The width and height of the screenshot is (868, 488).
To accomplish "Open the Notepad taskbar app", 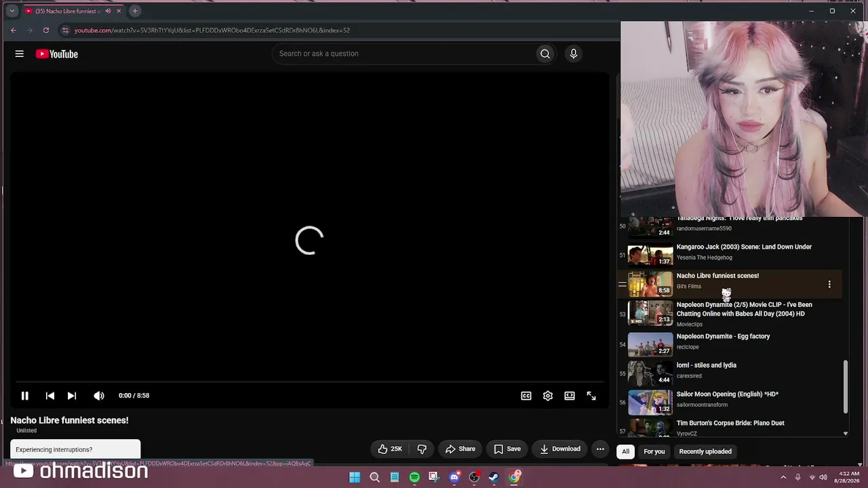I will tap(395, 477).
